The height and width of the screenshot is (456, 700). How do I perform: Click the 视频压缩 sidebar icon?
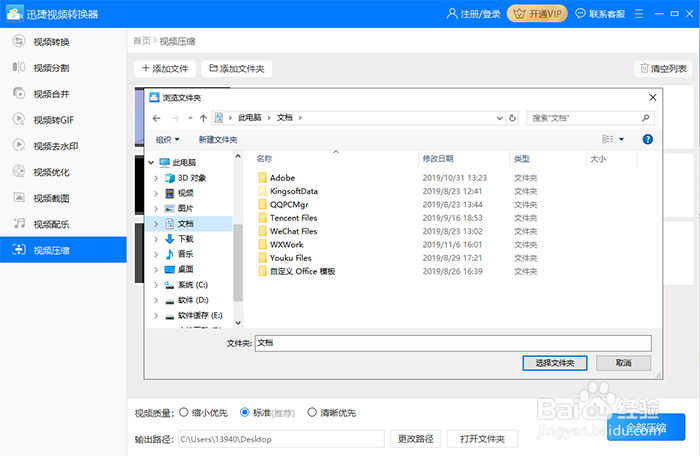(19, 250)
